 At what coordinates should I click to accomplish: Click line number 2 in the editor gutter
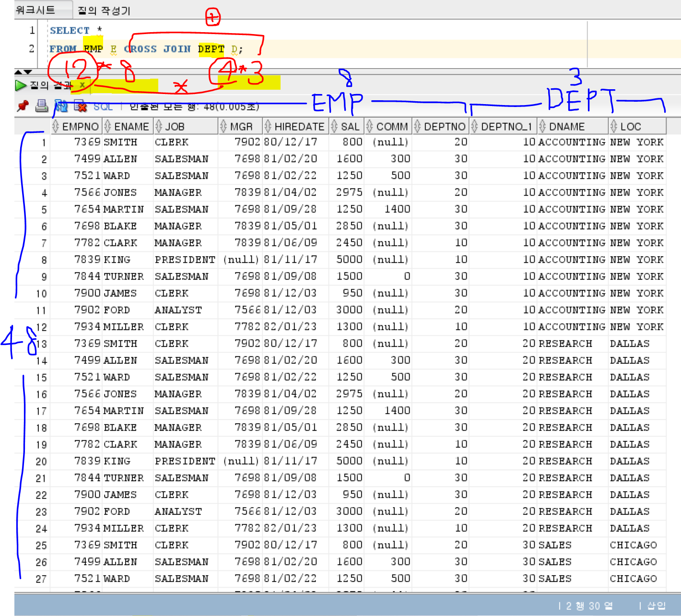[x=32, y=49]
